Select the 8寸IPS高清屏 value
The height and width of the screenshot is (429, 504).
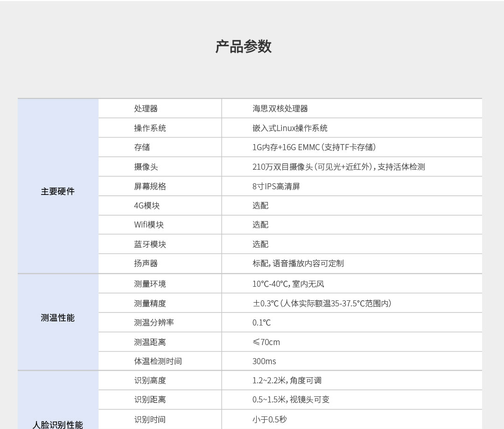coord(276,187)
